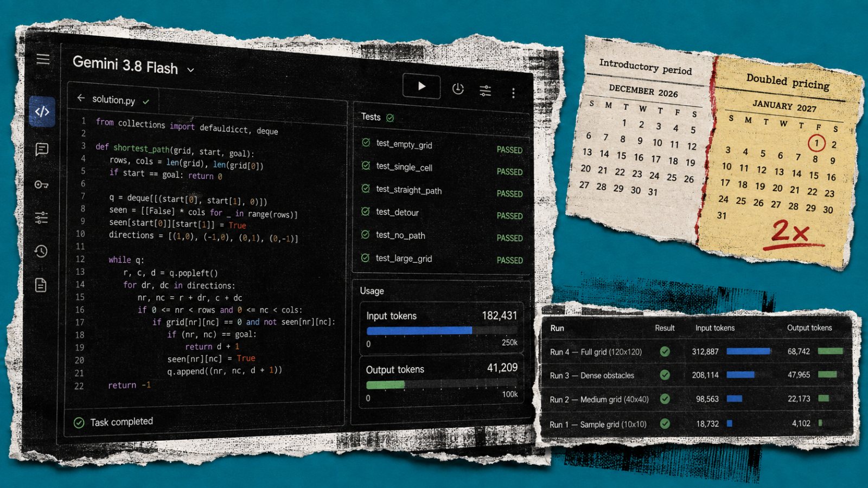The width and height of the screenshot is (868, 488).
Task: Click the Run 4 result check icon
Action: pos(665,351)
